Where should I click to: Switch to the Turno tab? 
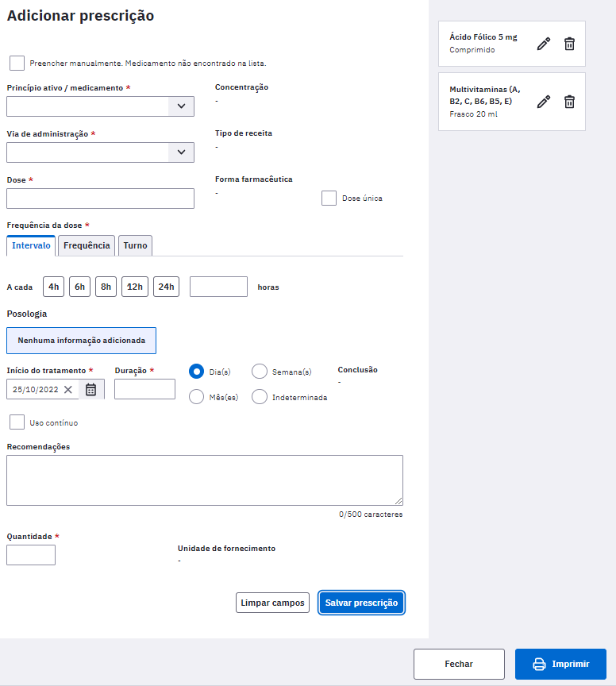(135, 245)
